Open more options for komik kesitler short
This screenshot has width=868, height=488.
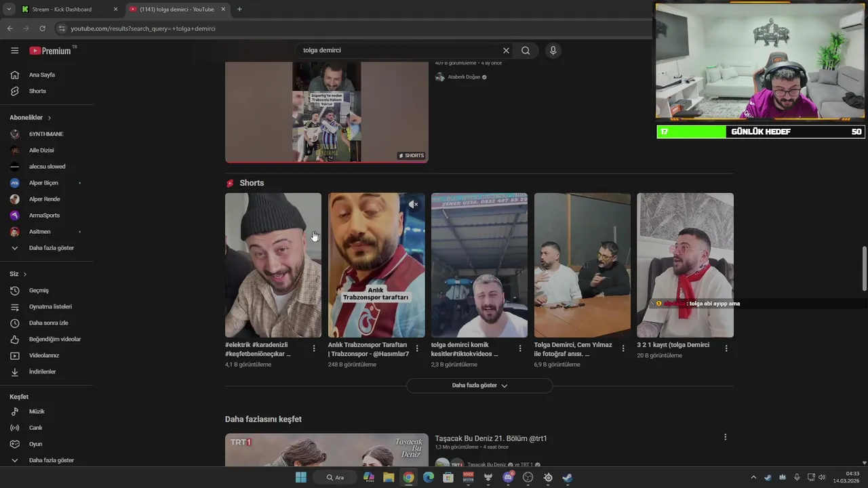[520, 348]
